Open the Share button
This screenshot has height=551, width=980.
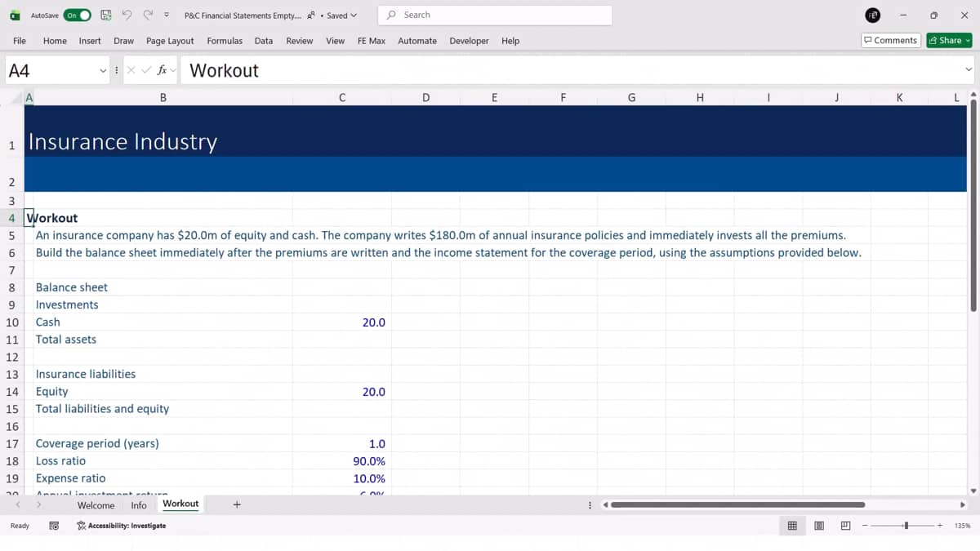pos(950,40)
